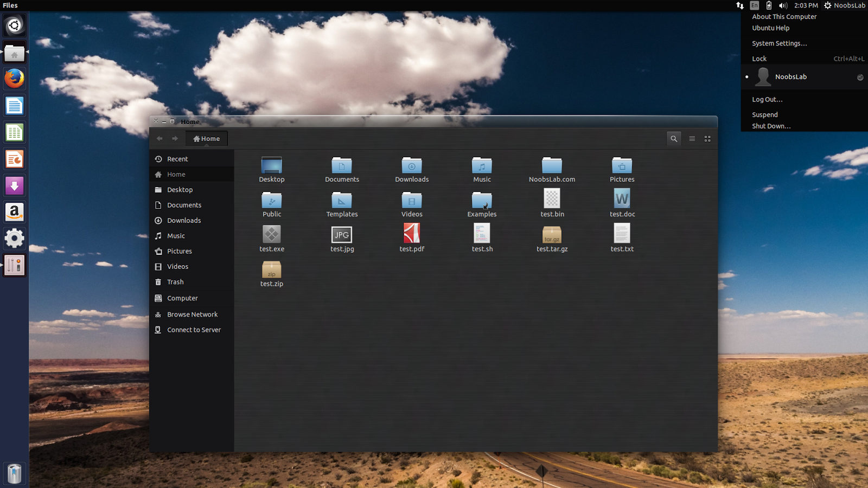Select Connect to Server in the sidebar
The image size is (868, 488).
[x=194, y=330]
